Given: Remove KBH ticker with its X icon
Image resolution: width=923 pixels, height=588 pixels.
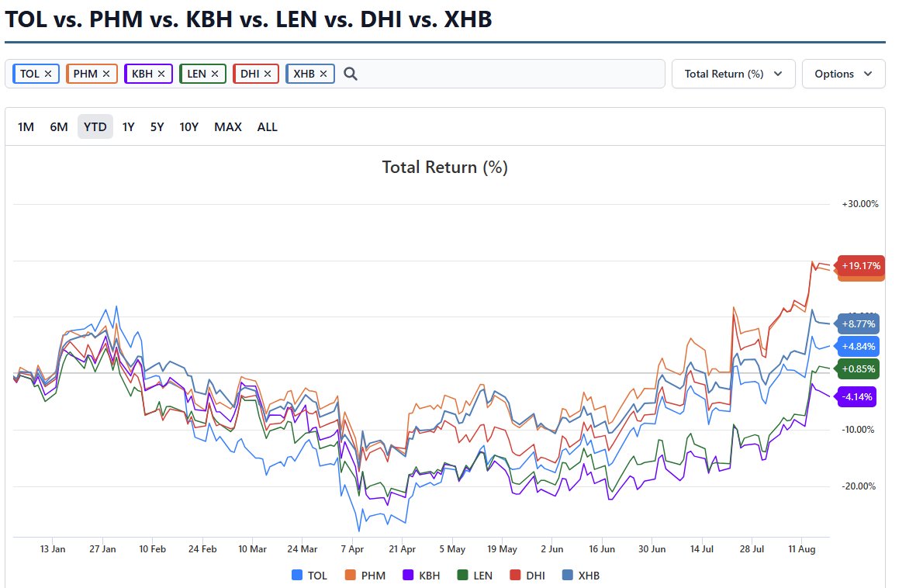Looking at the screenshot, I should [x=161, y=74].
